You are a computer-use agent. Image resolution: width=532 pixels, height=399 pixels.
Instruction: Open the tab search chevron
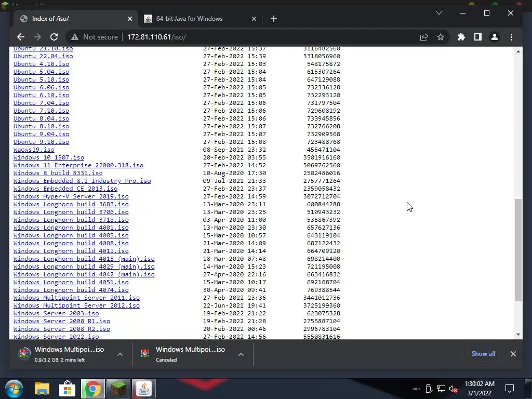click(x=438, y=13)
